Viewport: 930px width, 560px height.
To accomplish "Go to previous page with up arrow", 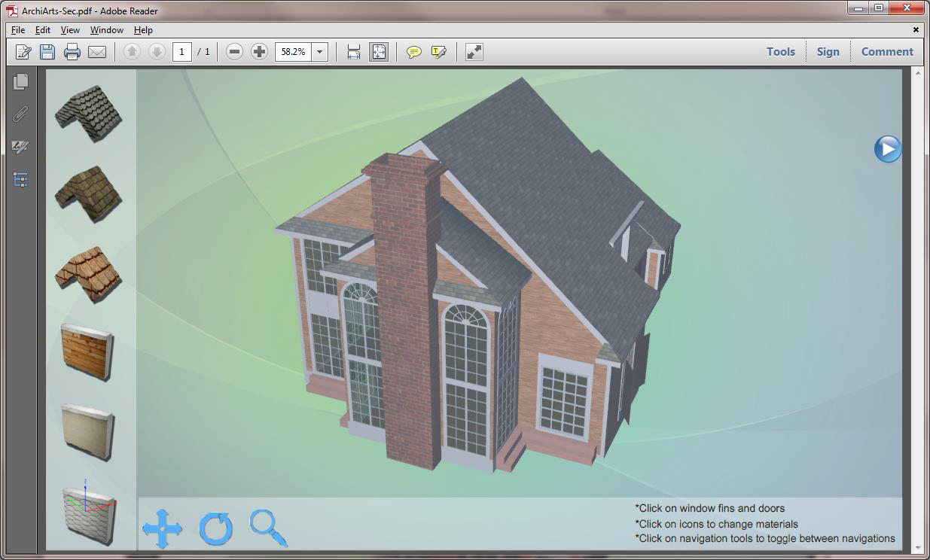I will pos(132,52).
